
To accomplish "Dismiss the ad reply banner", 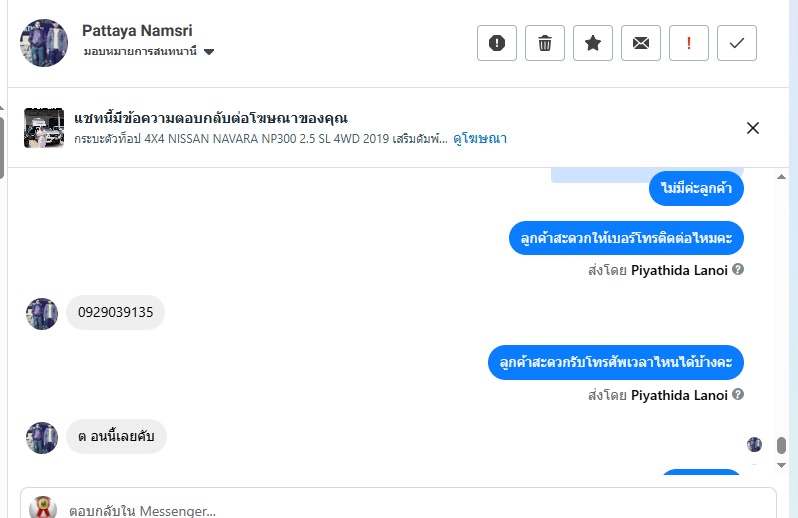I will point(753,128).
